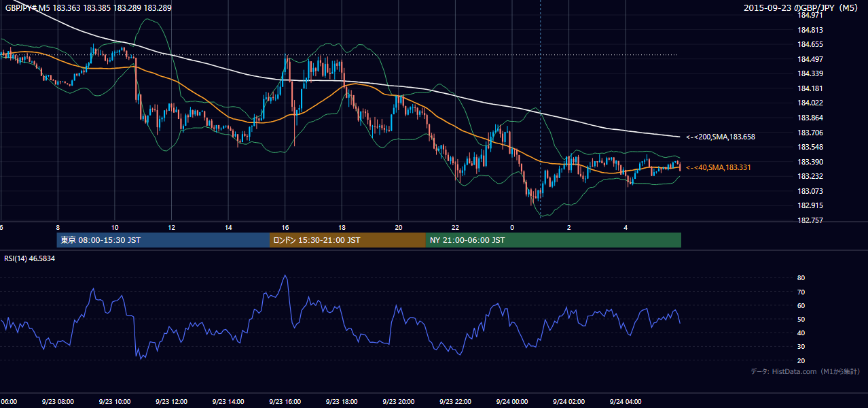Image resolution: width=868 pixels, height=408 pixels.
Task: Click the 9/23 12:00 time axis label
Action: pos(171,402)
